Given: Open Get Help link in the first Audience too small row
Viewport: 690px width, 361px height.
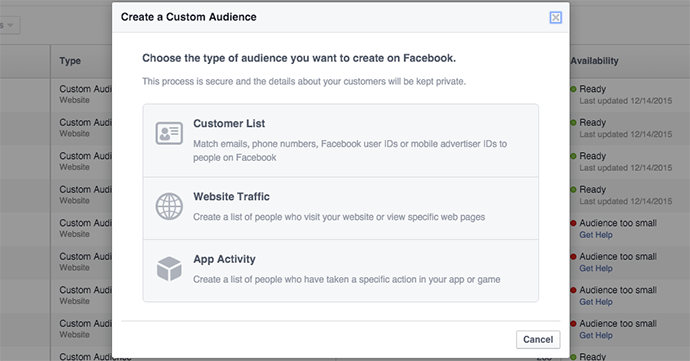Looking at the screenshot, I should tap(596, 235).
